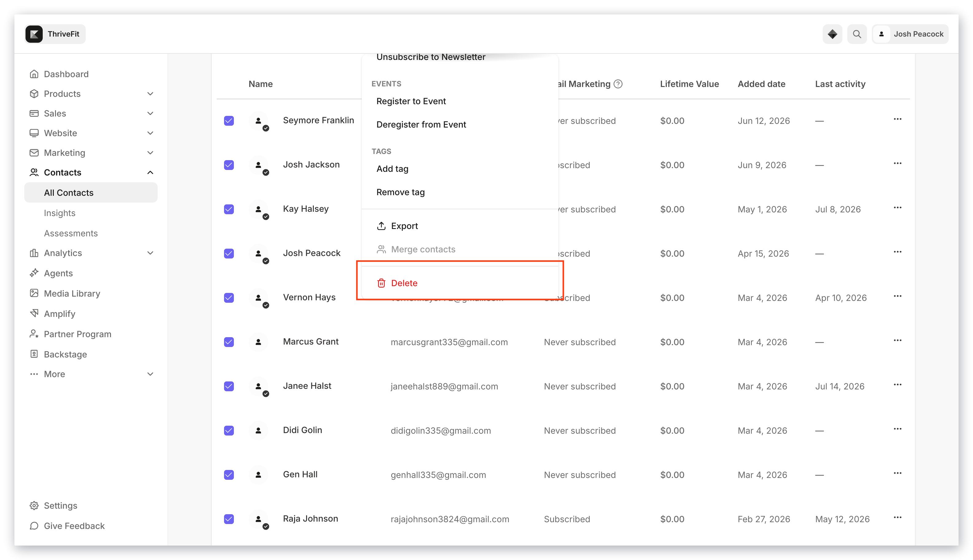
Task: Open Insights under Contacts
Action: click(x=60, y=213)
